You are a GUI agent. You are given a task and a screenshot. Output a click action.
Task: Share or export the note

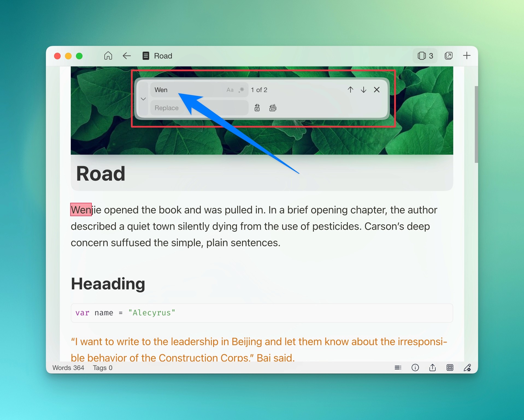(432, 368)
